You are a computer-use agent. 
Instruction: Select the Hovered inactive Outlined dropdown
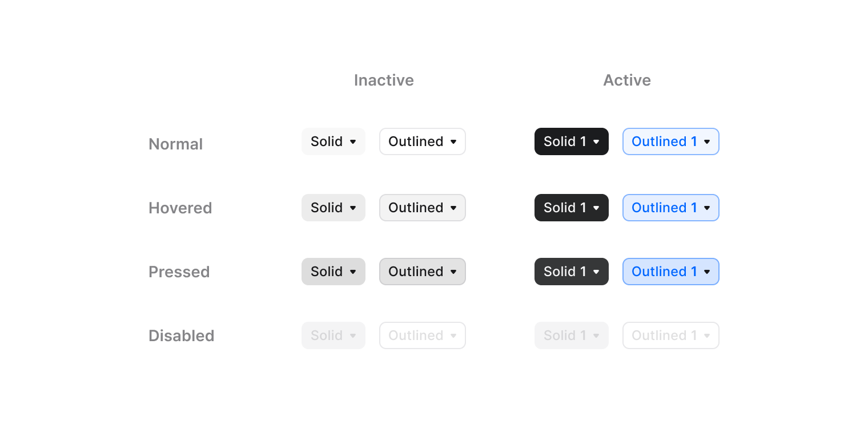422,208
